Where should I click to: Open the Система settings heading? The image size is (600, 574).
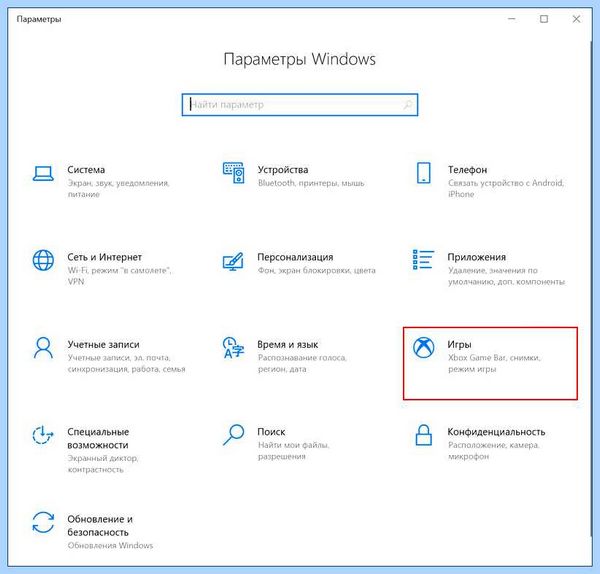coord(86,170)
